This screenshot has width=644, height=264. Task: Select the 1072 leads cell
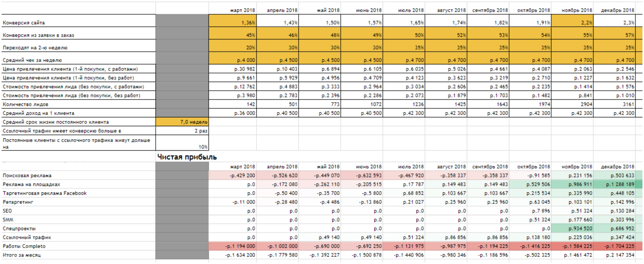coord(362,104)
